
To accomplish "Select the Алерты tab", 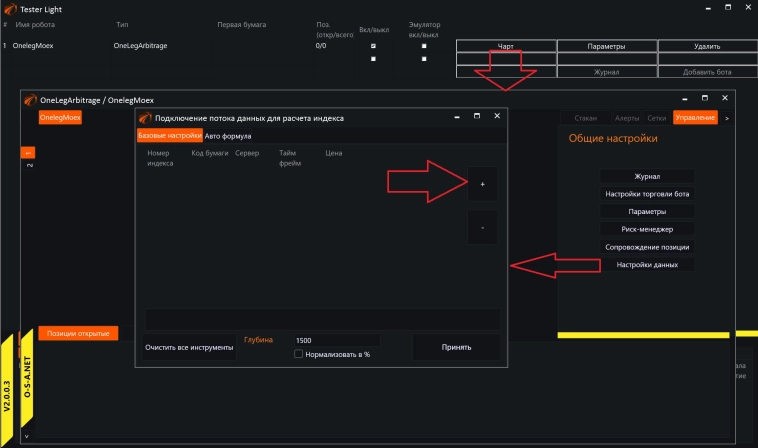I will (x=627, y=118).
